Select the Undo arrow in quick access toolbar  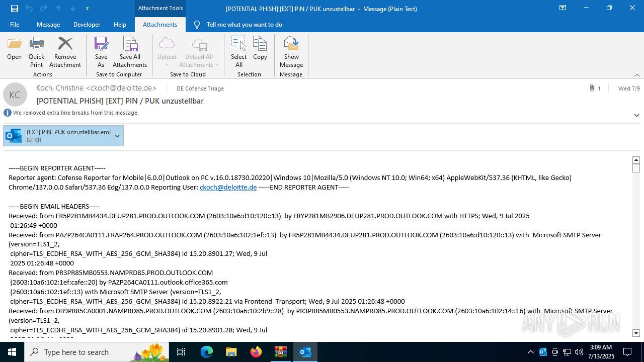[29, 8]
